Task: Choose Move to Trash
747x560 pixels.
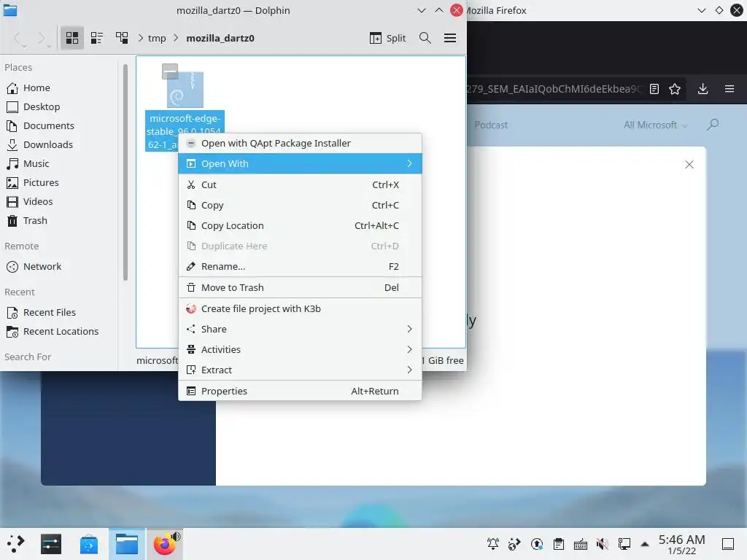Action: click(x=300, y=287)
